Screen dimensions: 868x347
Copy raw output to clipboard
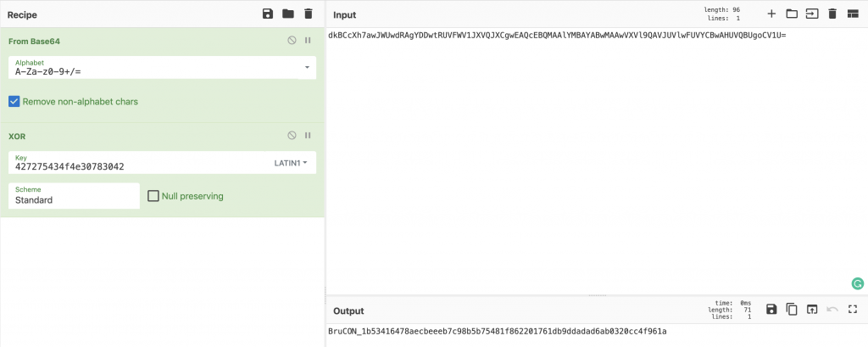[792, 310]
